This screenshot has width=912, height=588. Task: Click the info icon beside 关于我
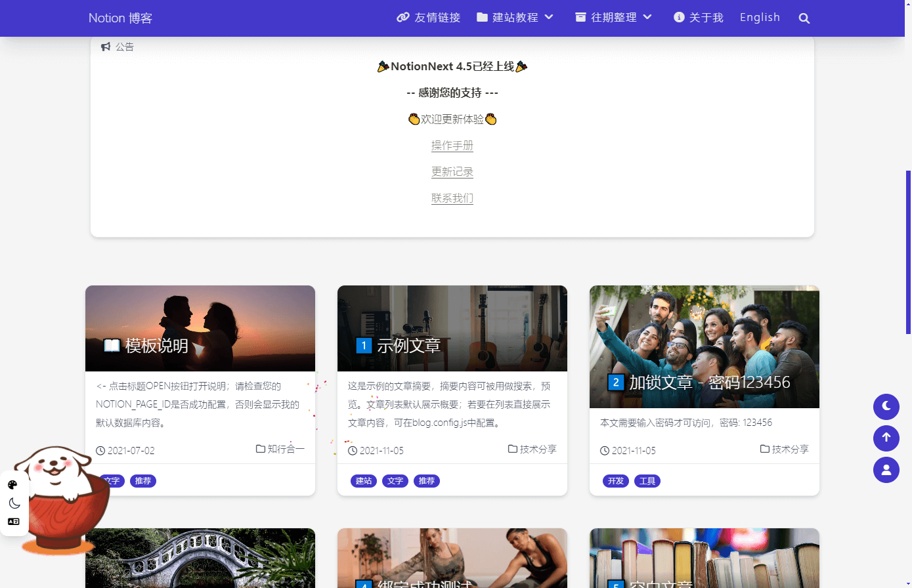(678, 17)
